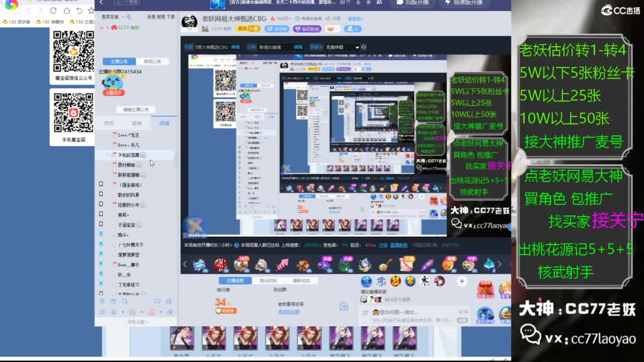Open the 直播教程 link in the status bar
This screenshot has width=644, height=362.
pyautogui.click(x=399, y=245)
